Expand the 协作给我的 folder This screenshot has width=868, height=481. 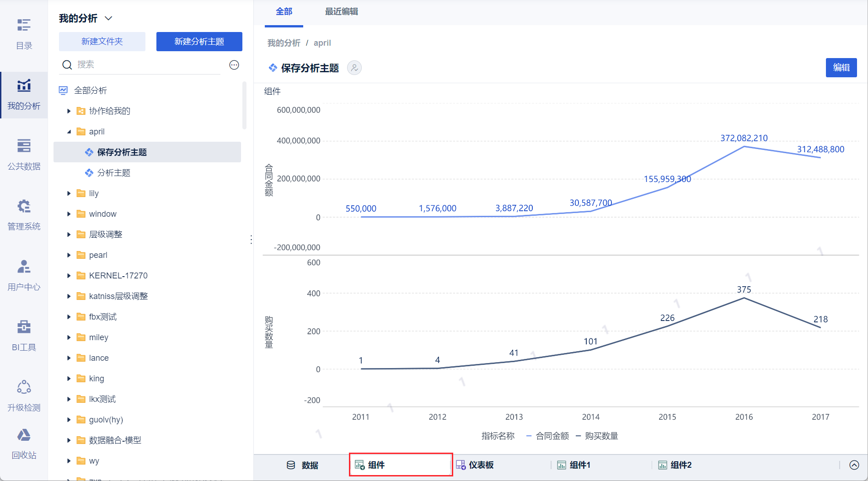[69, 111]
